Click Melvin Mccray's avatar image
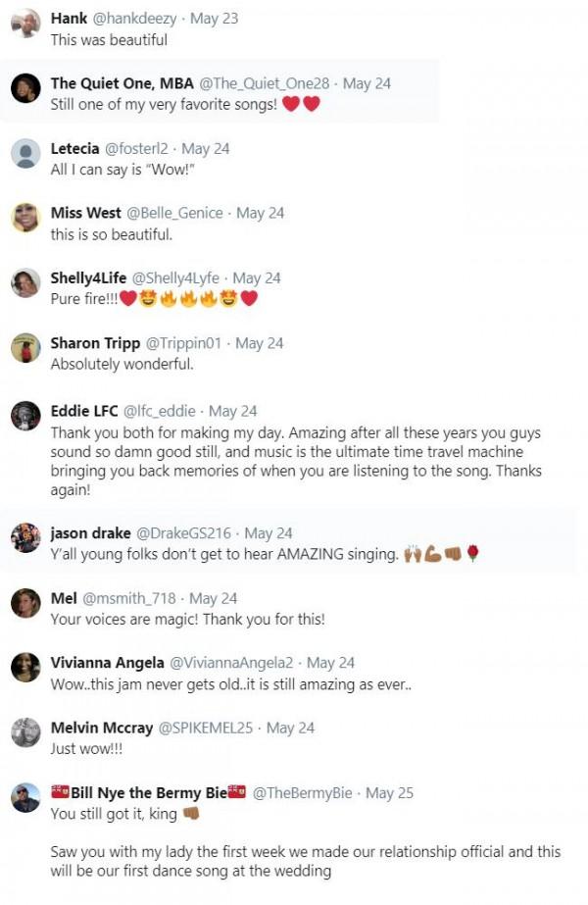 click(x=25, y=732)
